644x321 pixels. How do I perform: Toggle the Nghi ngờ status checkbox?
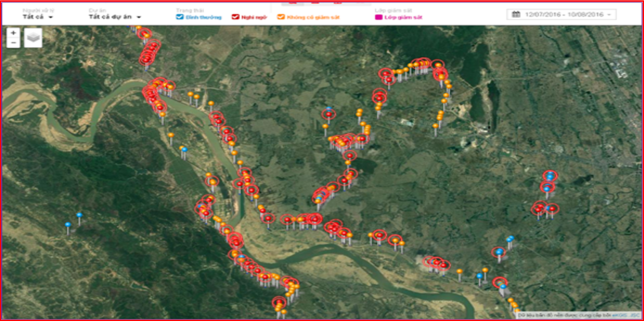tap(235, 17)
